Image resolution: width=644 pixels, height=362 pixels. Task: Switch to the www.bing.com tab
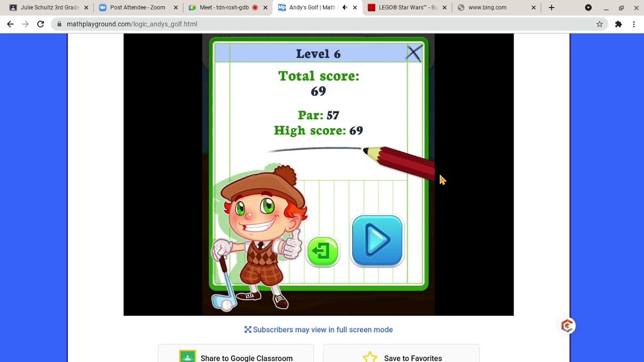(487, 8)
